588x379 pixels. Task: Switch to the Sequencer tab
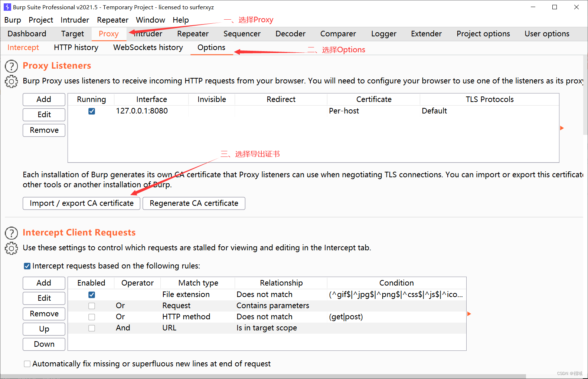(242, 34)
